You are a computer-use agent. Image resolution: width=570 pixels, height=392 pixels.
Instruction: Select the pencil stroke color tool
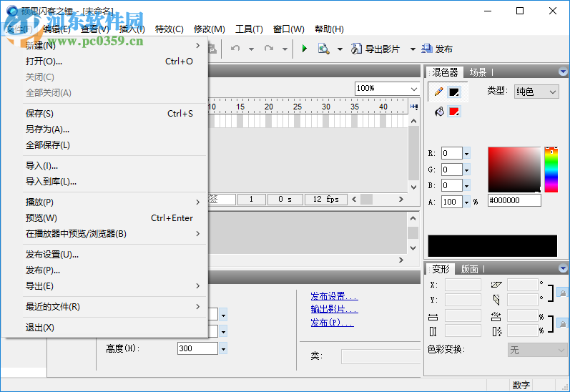439,92
